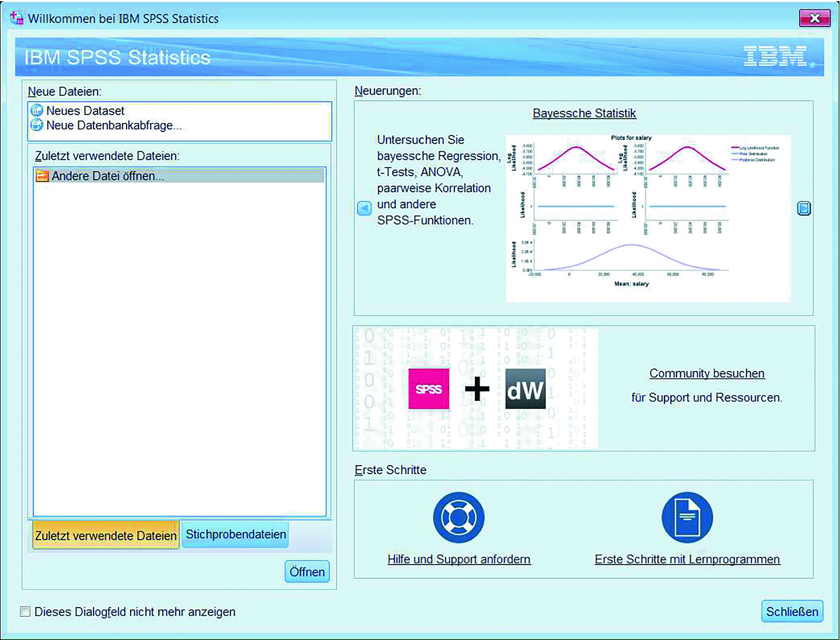Switch to the Zuletzt verwendete Dateien tab

[106, 535]
